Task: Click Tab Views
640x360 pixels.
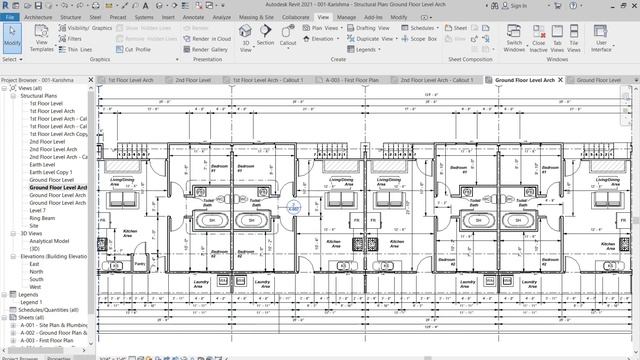Action: [x=557, y=38]
